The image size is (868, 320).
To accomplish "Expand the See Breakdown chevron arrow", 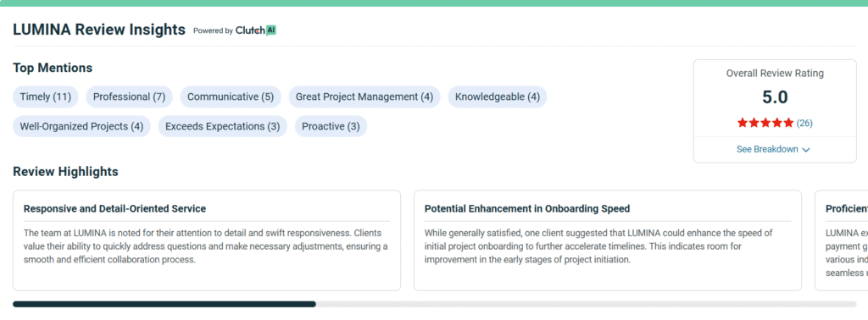I will (806, 150).
